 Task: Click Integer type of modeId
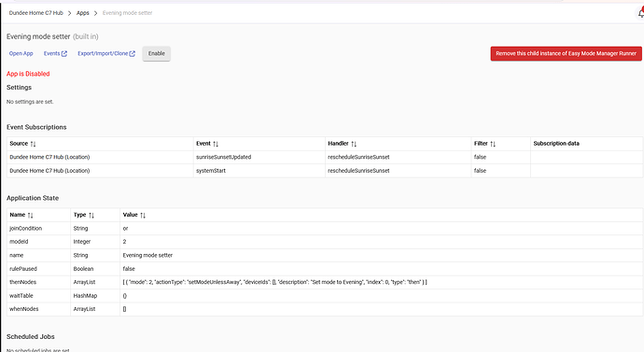tap(82, 242)
